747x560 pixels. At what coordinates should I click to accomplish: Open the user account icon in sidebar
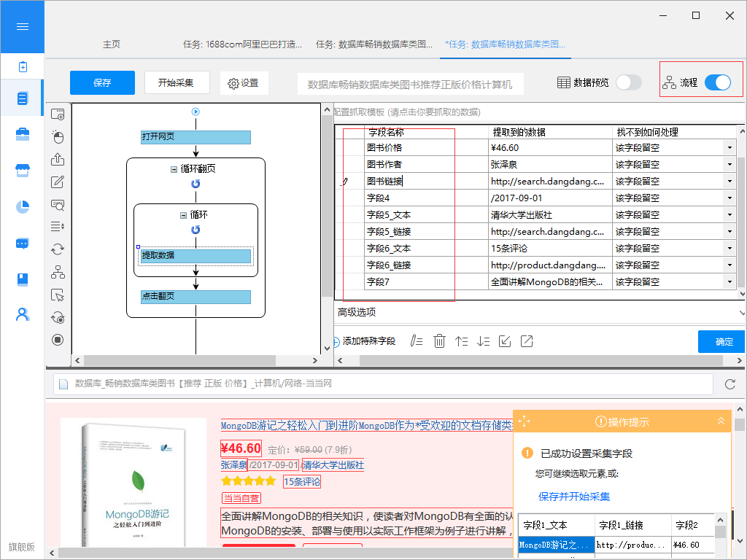pyautogui.click(x=23, y=314)
